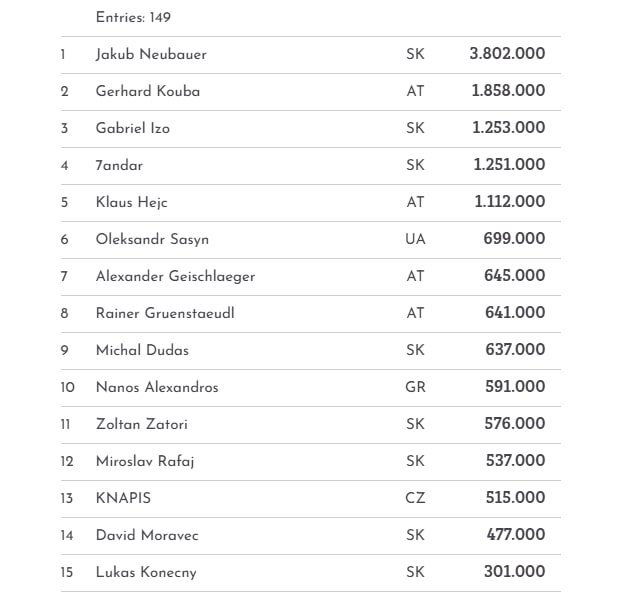Select Rainer Gruenstaeudl in the list
Image resolution: width=617 pixels, height=604 pixels.
click(x=165, y=313)
